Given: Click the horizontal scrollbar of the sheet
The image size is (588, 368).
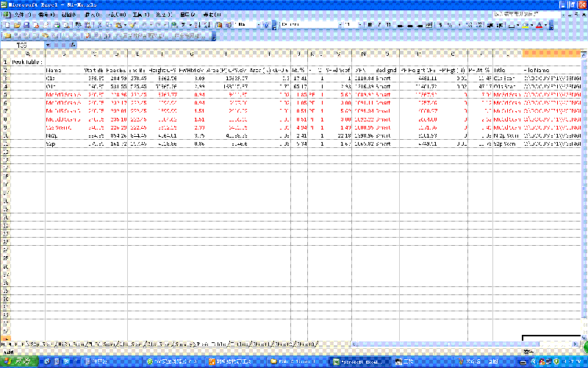Looking at the screenshot, I should point(463,344).
